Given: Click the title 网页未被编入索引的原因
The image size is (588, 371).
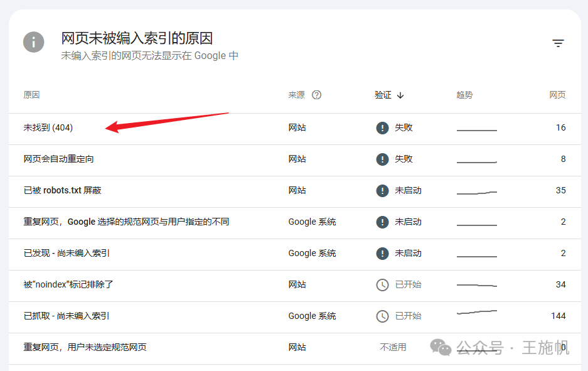Looking at the screenshot, I should click(x=137, y=38).
